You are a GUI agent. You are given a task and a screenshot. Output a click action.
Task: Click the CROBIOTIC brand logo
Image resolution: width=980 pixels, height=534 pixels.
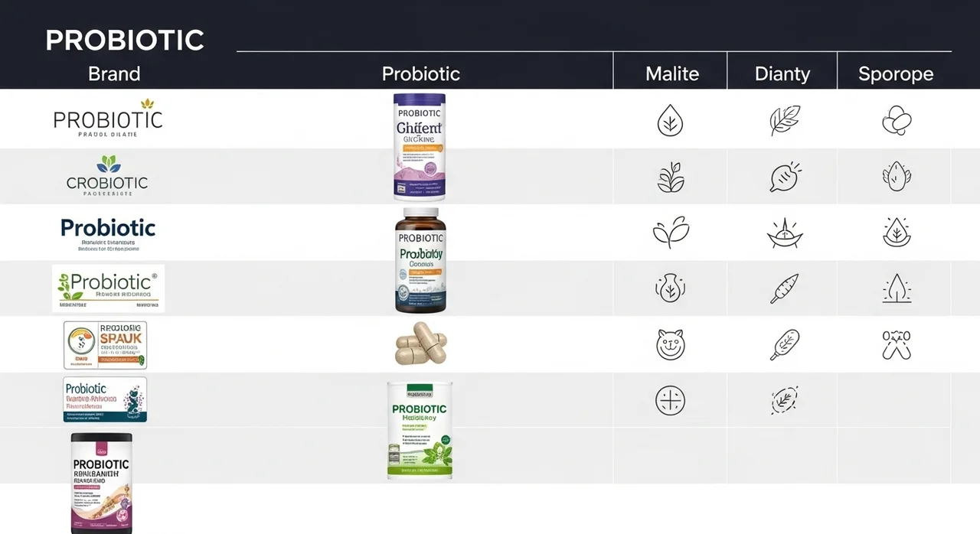click(x=107, y=176)
